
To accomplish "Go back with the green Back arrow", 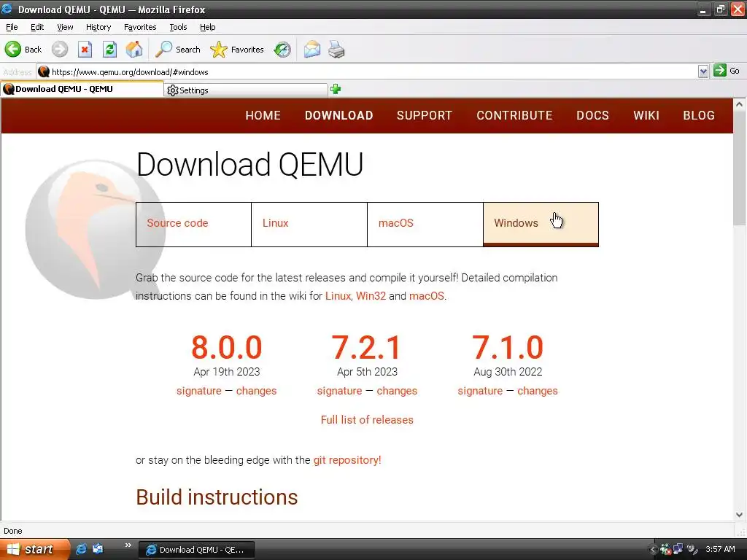I will (23, 50).
